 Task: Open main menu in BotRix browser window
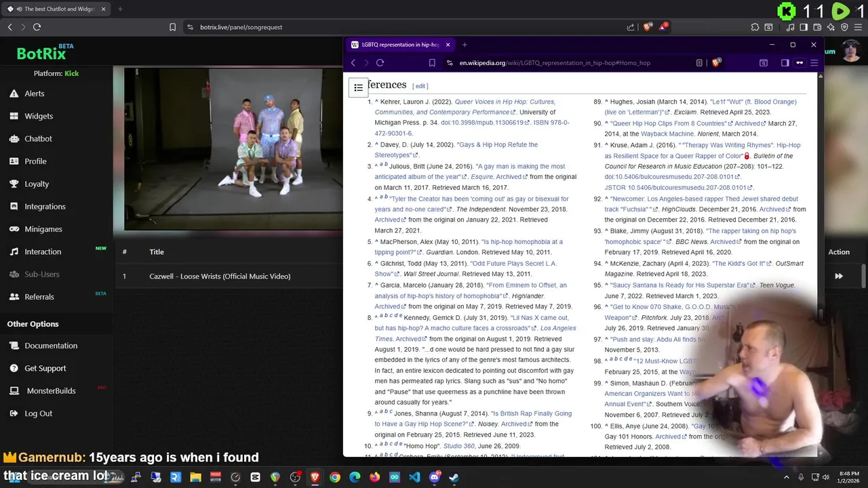click(x=858, y=27)
